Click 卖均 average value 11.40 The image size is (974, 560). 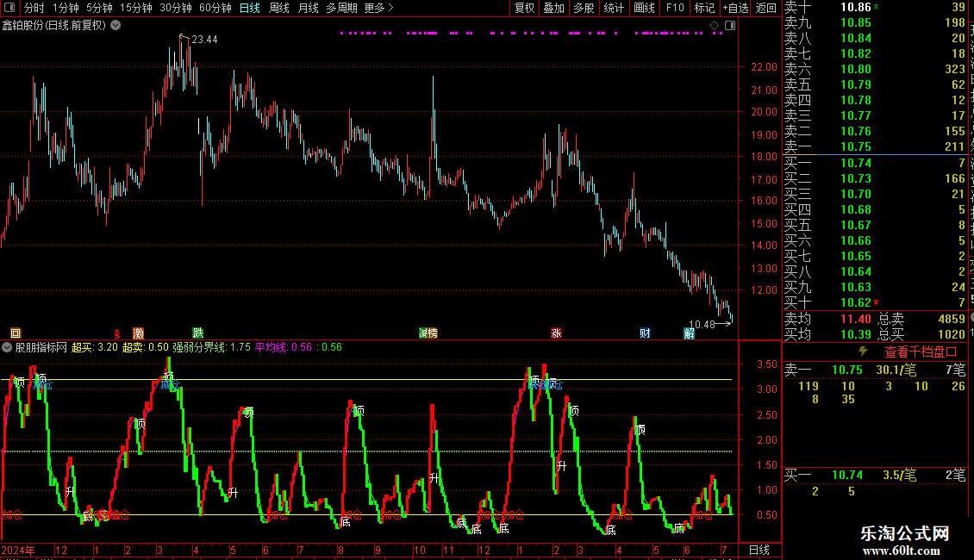click(x=856, y=319)
